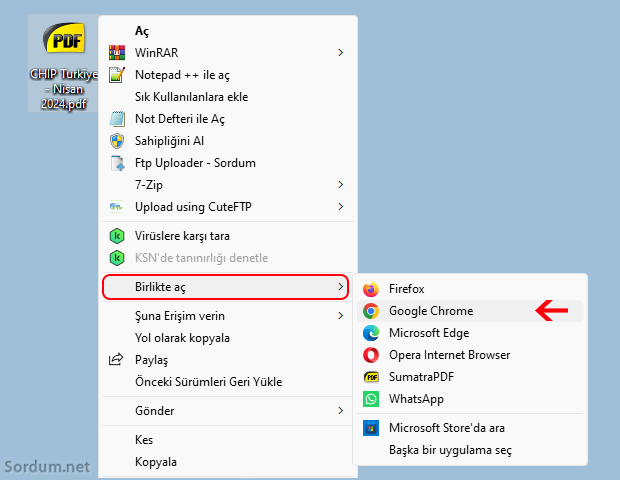Image resolution: width=620 pixels, height=480 pixels.
Task: Open with Opera Internet Browser
Action: click(470, 355)
